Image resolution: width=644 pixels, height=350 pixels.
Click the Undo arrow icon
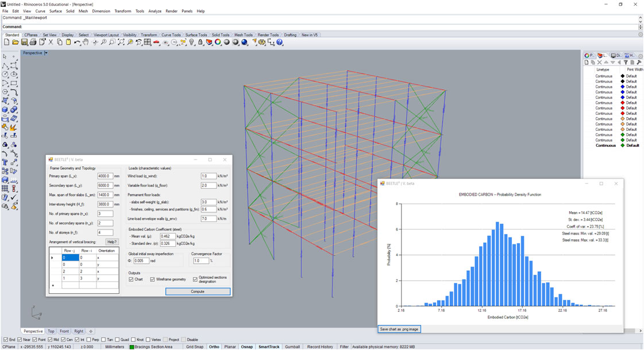coord(77,42)
